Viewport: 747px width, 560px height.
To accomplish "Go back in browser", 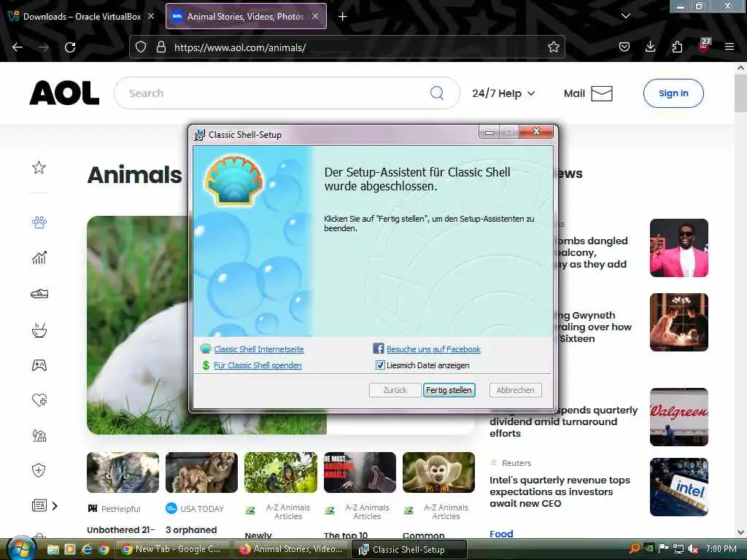I will point(18,47).
